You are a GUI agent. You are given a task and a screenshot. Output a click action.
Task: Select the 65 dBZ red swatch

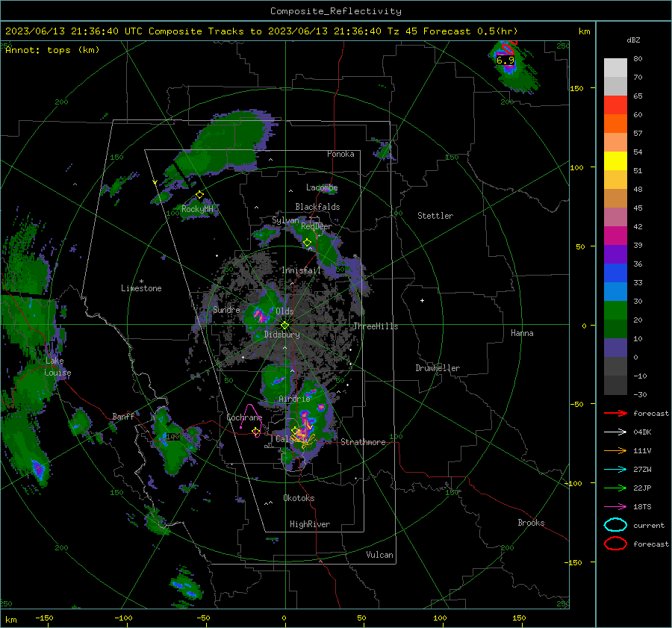pos(615,105)
